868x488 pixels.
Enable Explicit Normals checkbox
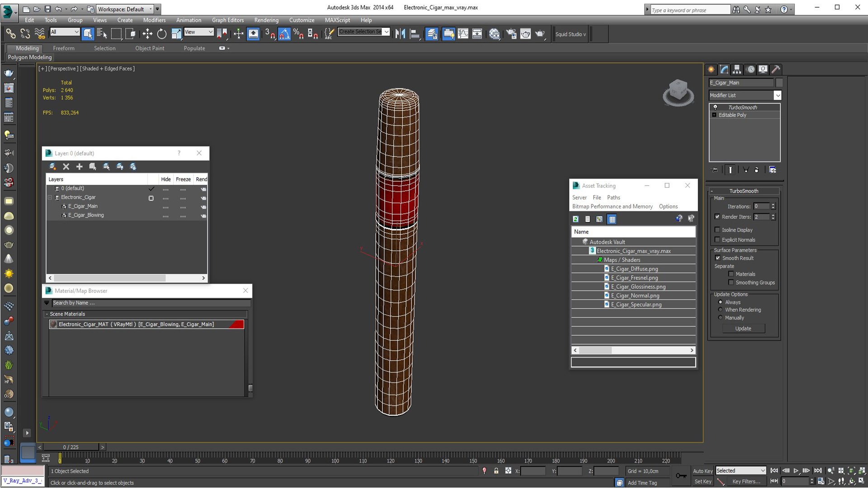point(717,240)
